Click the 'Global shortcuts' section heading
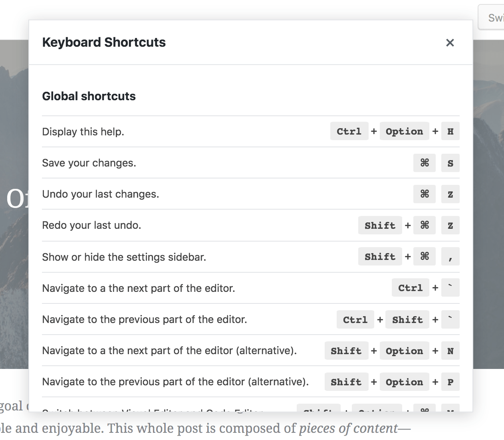Image resolution: width=504 pixels, height=440 pixels. click(x=89, y=96)
